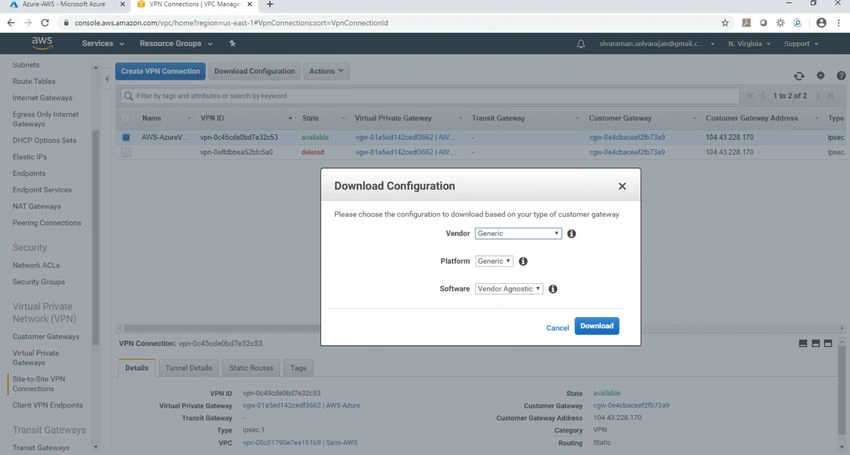850x455 pixels.
Task: Refresh the VPN connections list
Action: point(799,76)
